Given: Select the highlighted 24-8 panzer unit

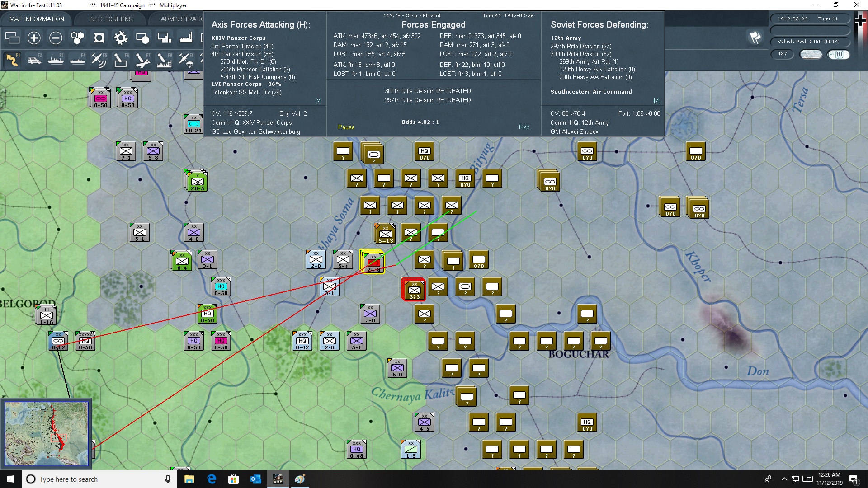Looking at the screenshot, I should click(x=373, y=262).
